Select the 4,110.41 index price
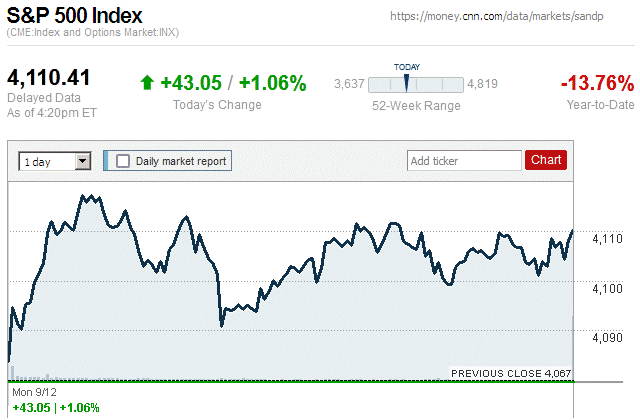Image resolution: width=640 pixels, height=420 pixels. pos(50,78)
